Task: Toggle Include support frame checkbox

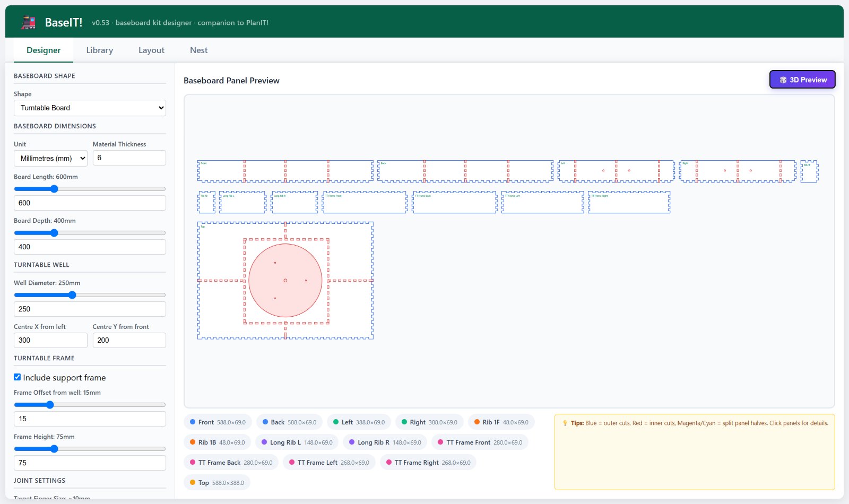Action: (x=18, y=377)
